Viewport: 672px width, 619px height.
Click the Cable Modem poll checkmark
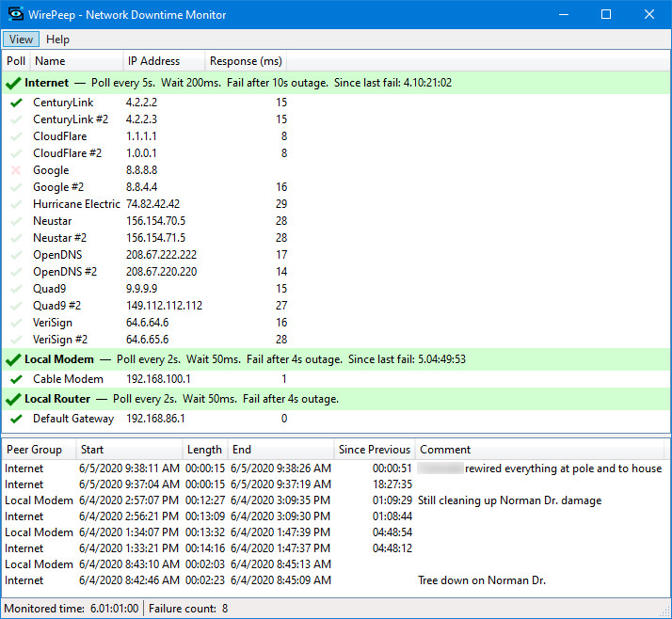point(16,379)
